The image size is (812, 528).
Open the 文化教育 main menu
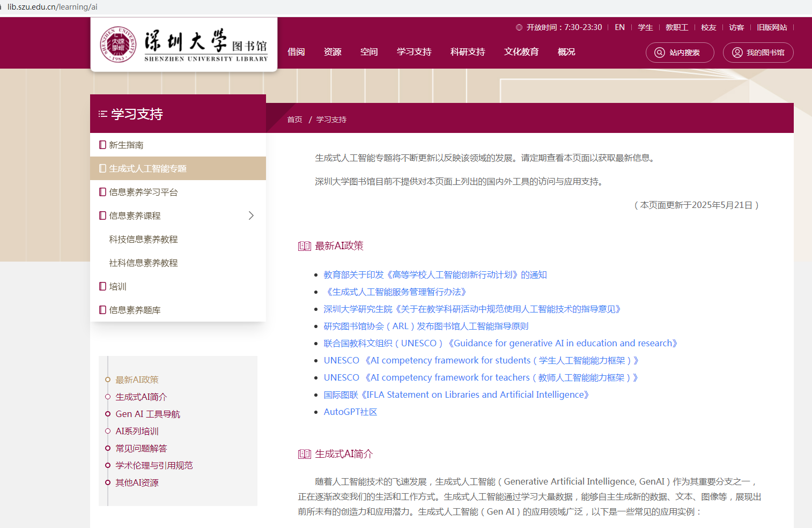[521, 52]
